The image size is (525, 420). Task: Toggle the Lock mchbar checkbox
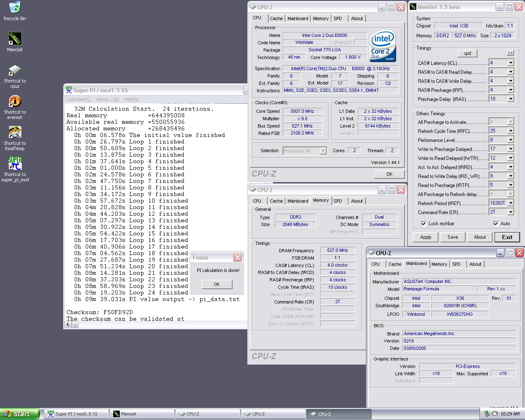coord(424,224)
